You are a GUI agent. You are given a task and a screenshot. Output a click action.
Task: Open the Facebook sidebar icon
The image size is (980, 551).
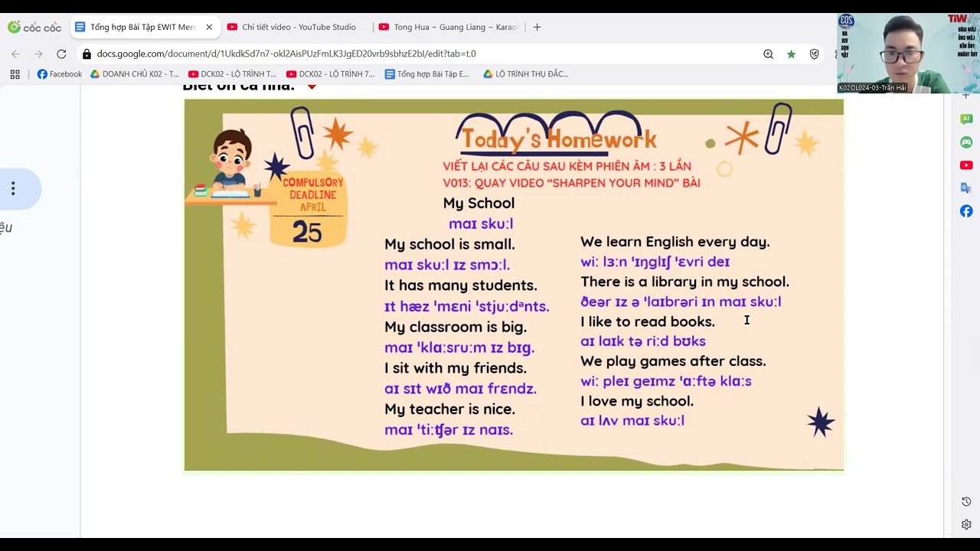[x=966, y=210]
